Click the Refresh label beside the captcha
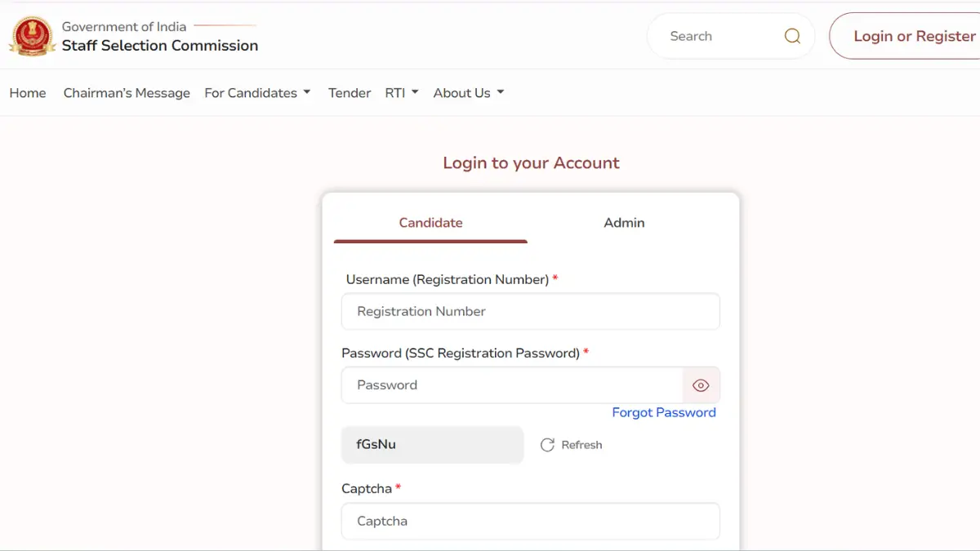This screenshot has width=980, height=551. point(581,445)
